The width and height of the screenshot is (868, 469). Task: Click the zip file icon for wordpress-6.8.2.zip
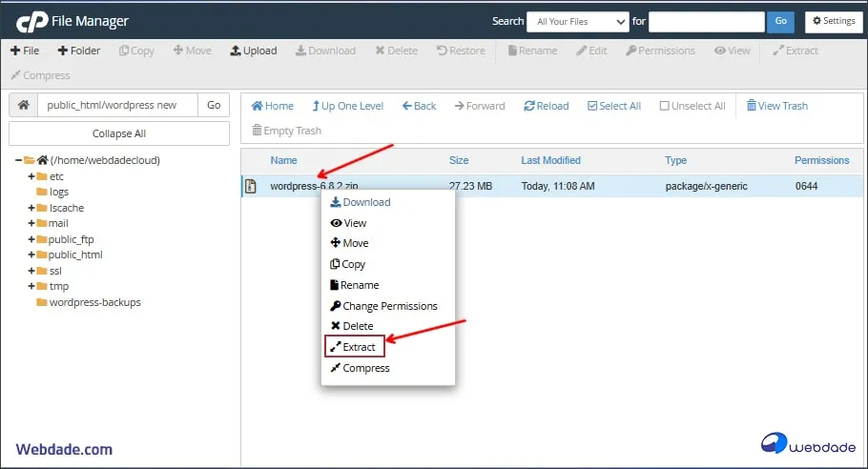pyautogui.click(x=251, y=186)
